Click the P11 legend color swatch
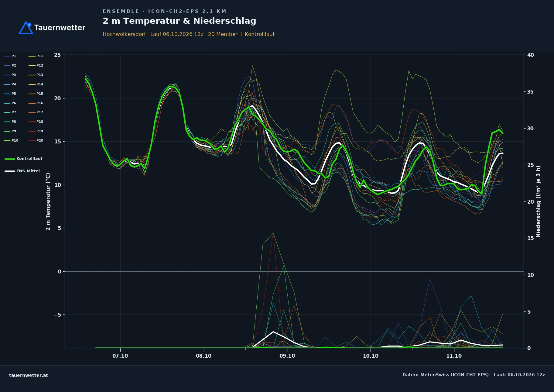The image size is (554, 392). (x=32, y=56)
